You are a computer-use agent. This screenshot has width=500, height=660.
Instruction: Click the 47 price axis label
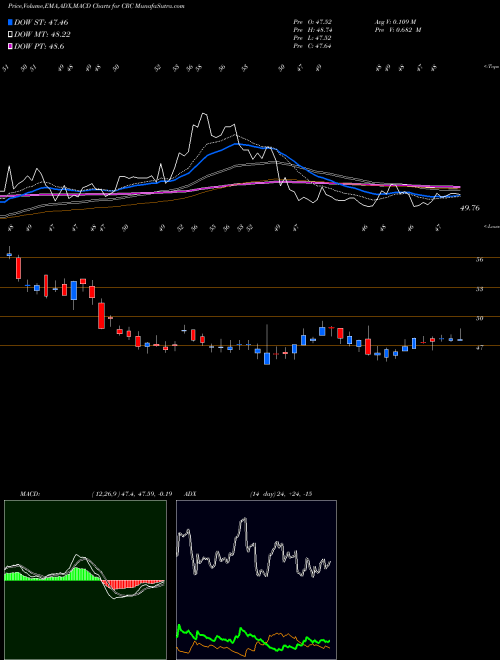[479, 348]
